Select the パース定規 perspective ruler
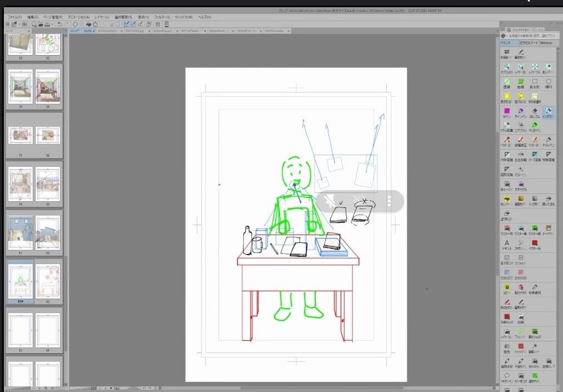The height and width of the screenshot is (392, 563). (535, 156)
